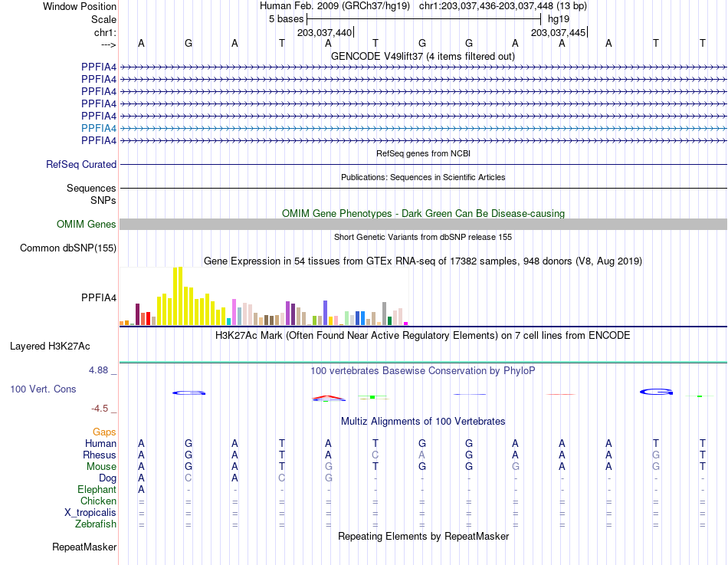Viewport: 728px width, 565px height.
Task: Click the Multiz Alignments of 100 Vertebrates title
Action: tap(423, 422)
